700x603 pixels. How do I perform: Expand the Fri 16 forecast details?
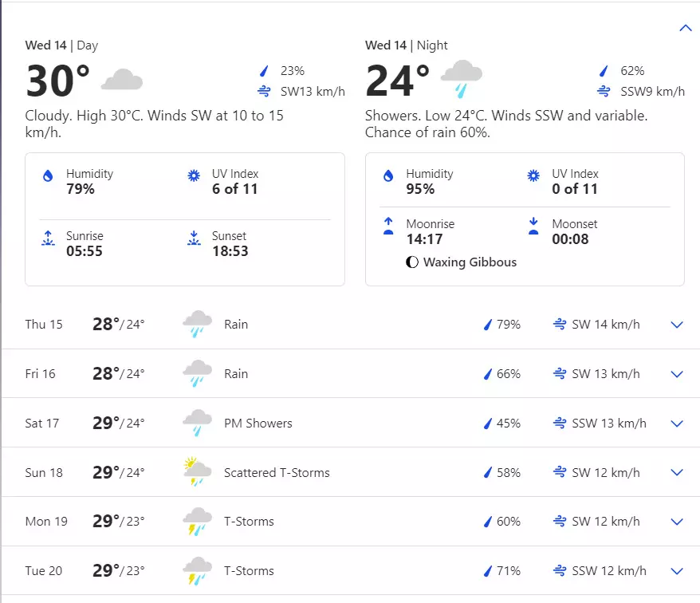(x=677, y=374)
